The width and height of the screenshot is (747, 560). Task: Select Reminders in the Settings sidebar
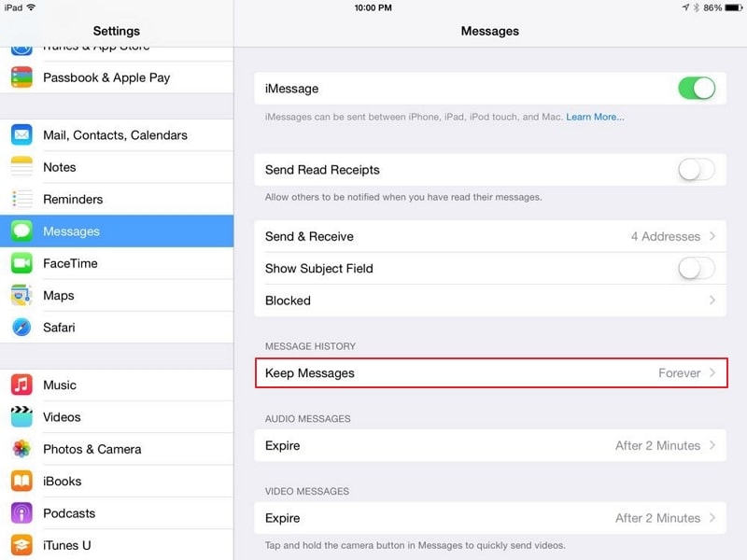coord(117,199)
